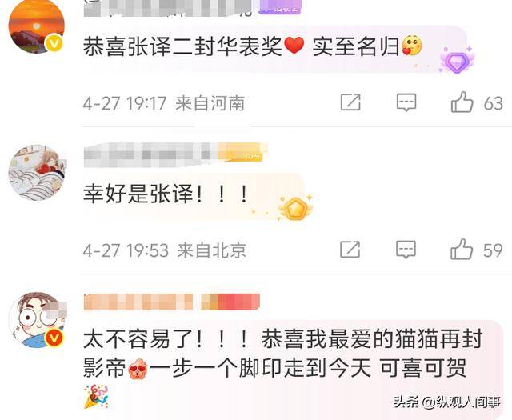Open the sunset avatar profile
512x420 pixels.
point(37,26)
